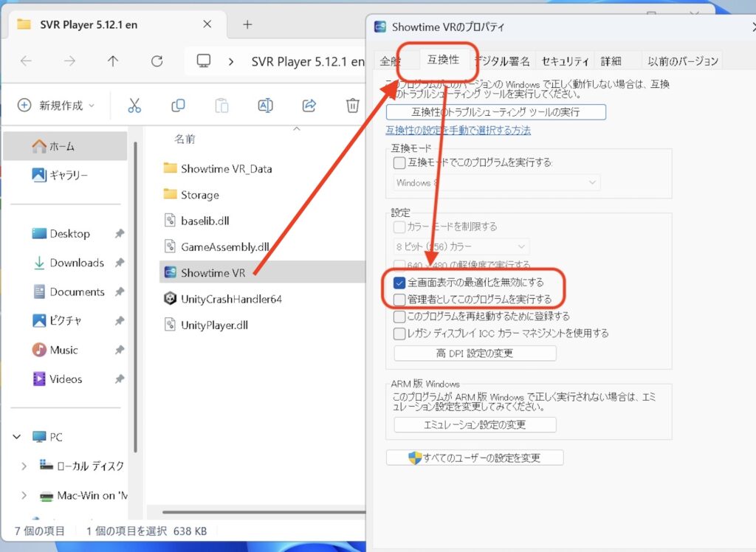Viewport: 756px width, 552px height.
Task: Check 管理者としてこのプログラムを実行する
Action: click(399, 300)
